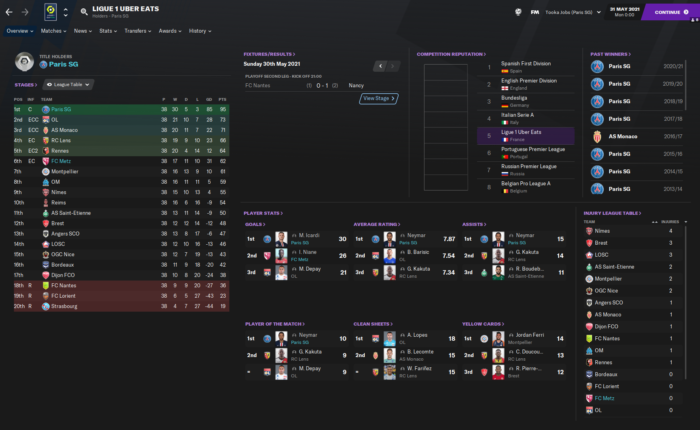This screenshot has width=700, height=430.
Task: Click the 2020/21 Paris SG winner crest
Action: (597, 67)
